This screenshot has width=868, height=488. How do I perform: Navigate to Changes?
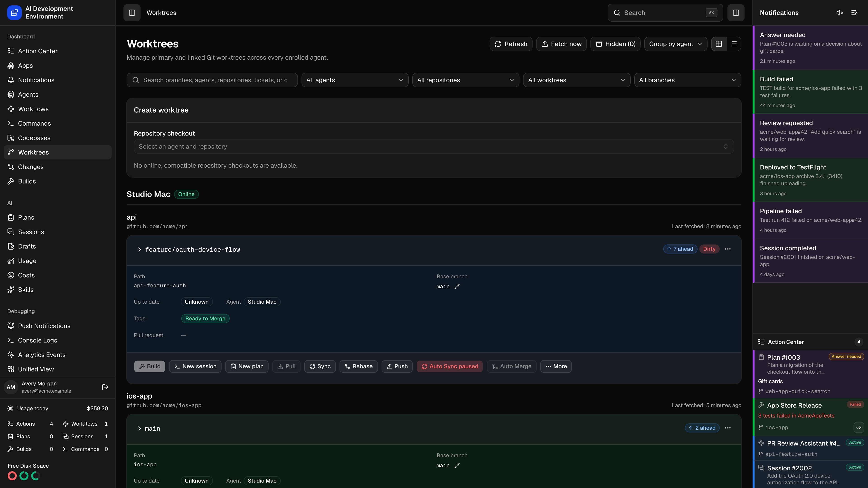58,167
